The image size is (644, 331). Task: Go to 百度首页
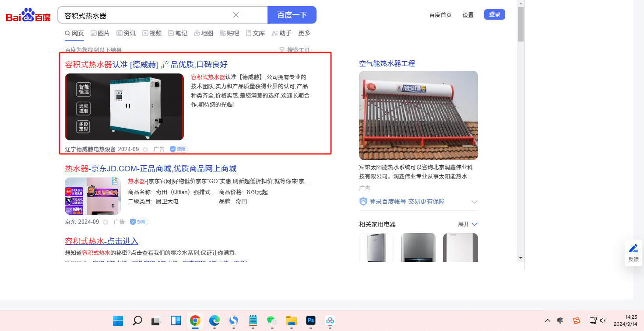coord(440,15)
